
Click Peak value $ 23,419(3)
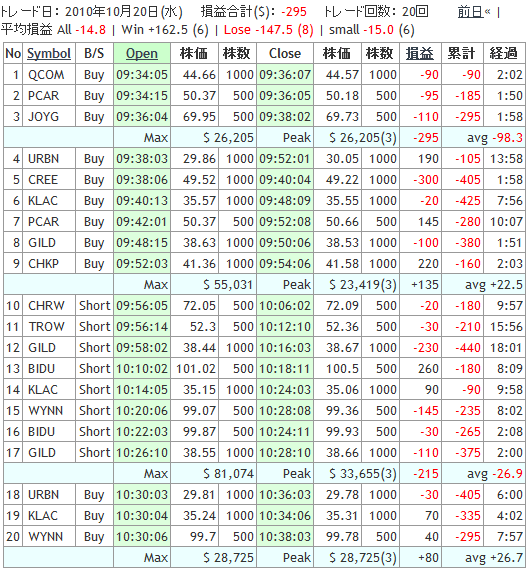click(x=363, y=285)
